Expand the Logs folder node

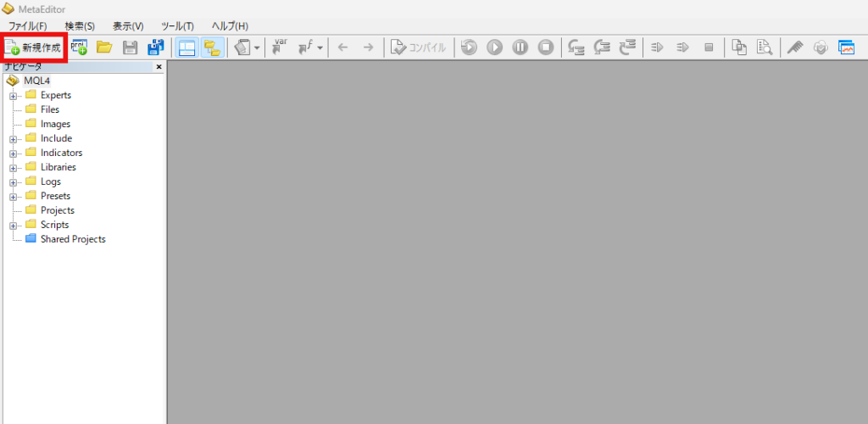point(13,182)
